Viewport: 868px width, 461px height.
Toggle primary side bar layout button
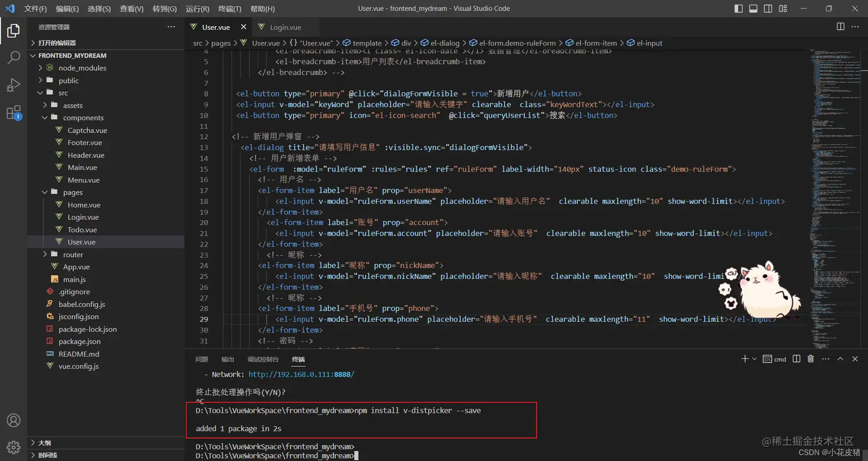[738, 9]
